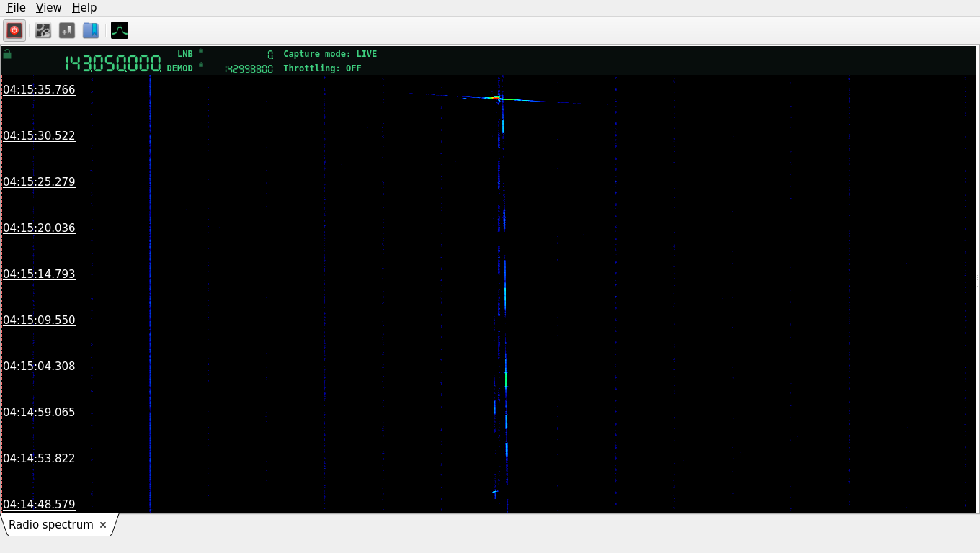Viewport: 980px width, 553px height.
Task: Click the 04:15:25.279 timestamp
Action: (39, 182)
